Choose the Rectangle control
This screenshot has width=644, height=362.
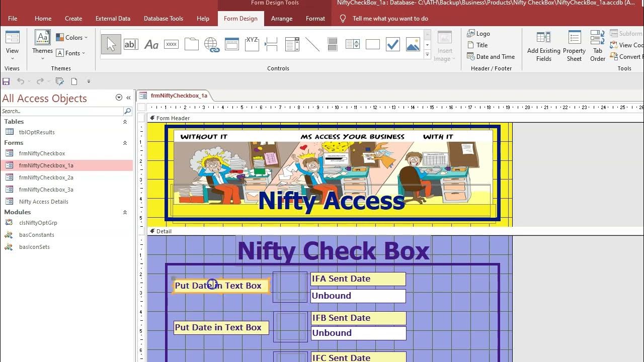[x=372, y=44]
